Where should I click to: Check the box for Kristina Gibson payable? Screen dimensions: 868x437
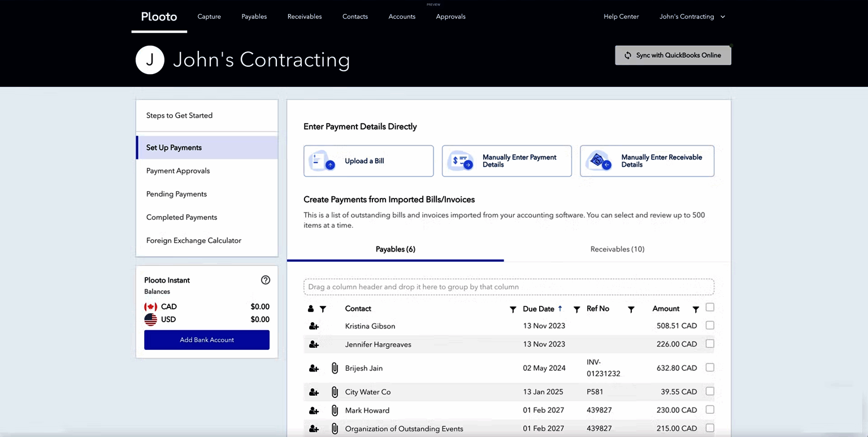(710, 326)
